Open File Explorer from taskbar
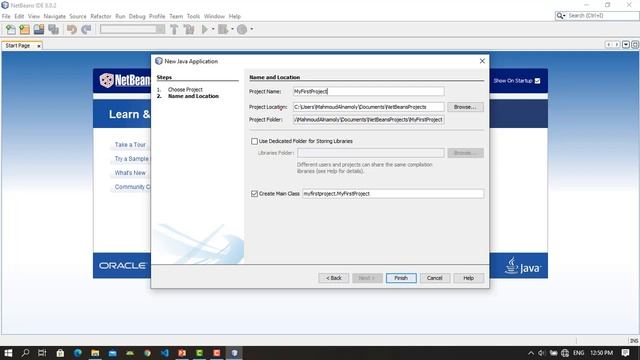 (x=95, y=353)
